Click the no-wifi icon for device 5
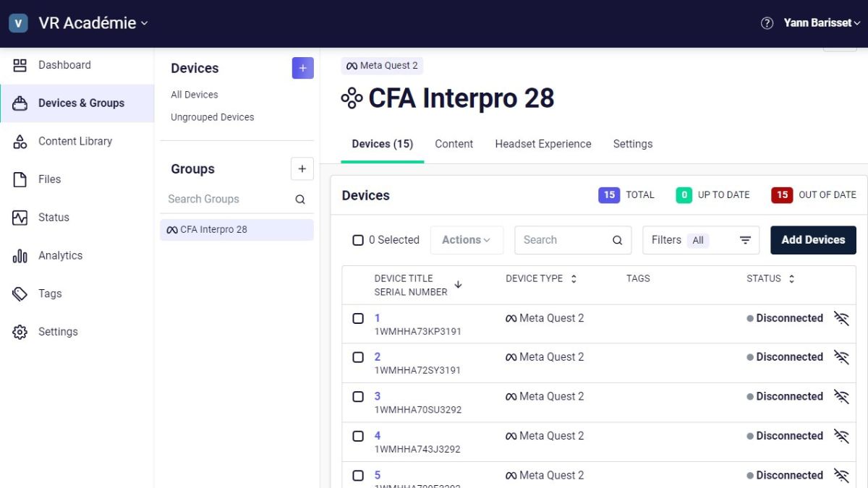Screen dimensions: 868x488 (x=841, y=475)
